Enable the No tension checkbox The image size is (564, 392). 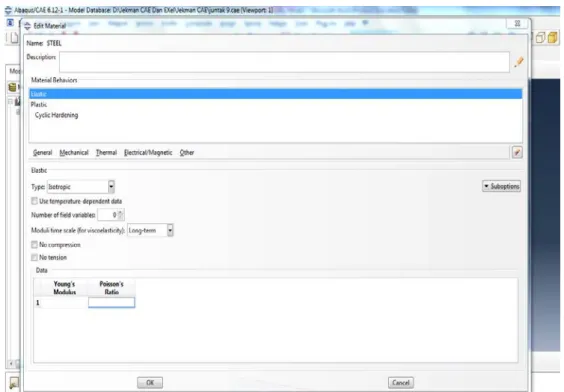[x=35, y=257]
